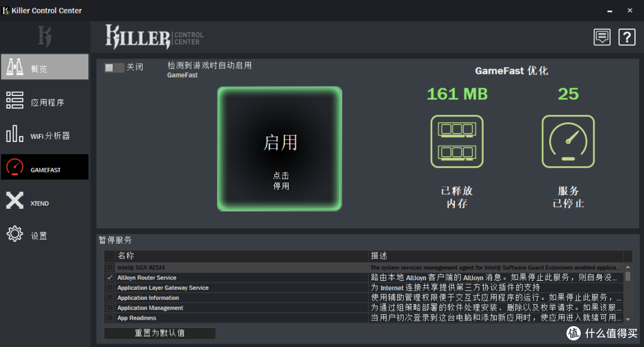Click description beginning 当用户初次登录
The image size is (644, 347).
pyautogui.click(x=496, y=317)
